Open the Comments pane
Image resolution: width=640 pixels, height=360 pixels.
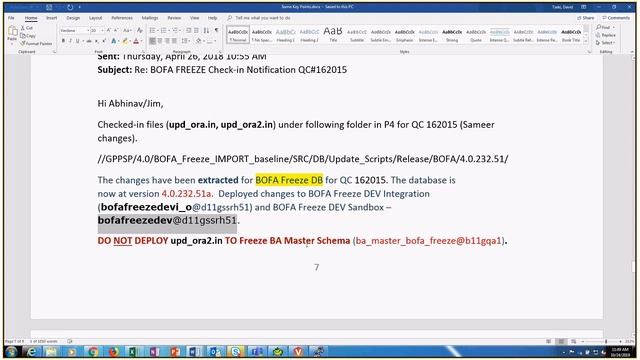[x=616, y=18]
